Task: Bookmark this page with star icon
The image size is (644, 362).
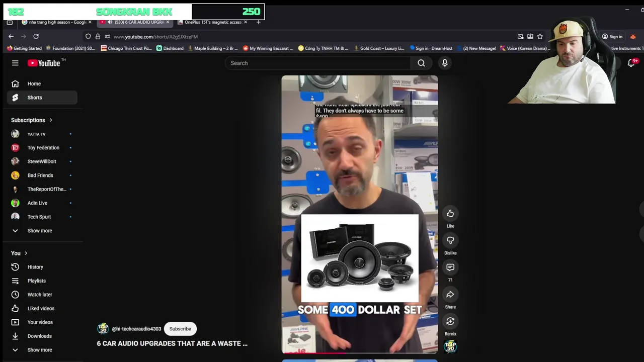Action: (x=540, y=36)
